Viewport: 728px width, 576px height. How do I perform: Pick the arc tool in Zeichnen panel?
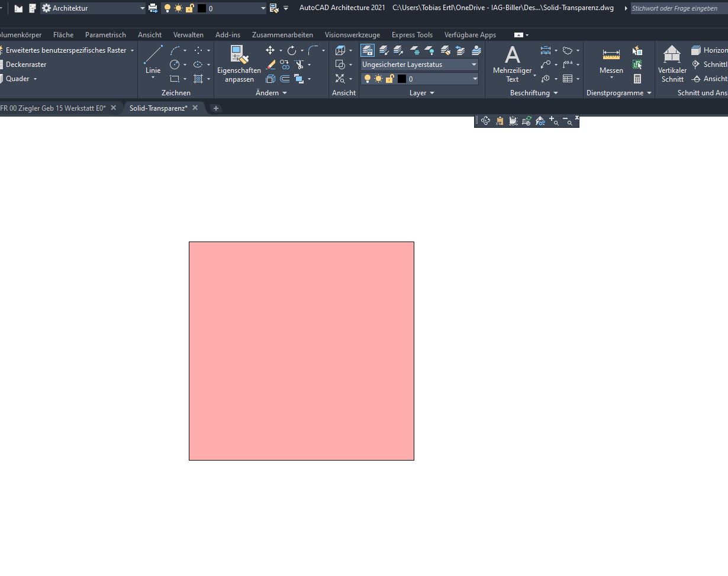[x=175, y=50]
